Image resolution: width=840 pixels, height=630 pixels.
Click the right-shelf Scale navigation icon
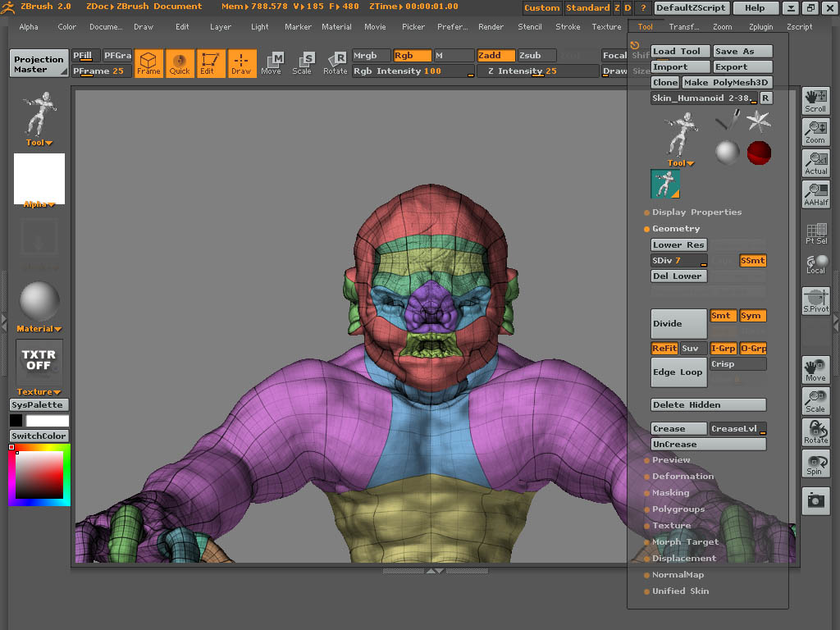815,400
